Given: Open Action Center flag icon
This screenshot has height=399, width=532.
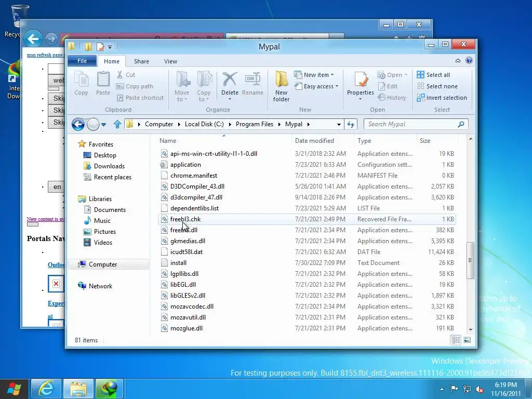Looking at the screenshot, I should tap(454, 389).
